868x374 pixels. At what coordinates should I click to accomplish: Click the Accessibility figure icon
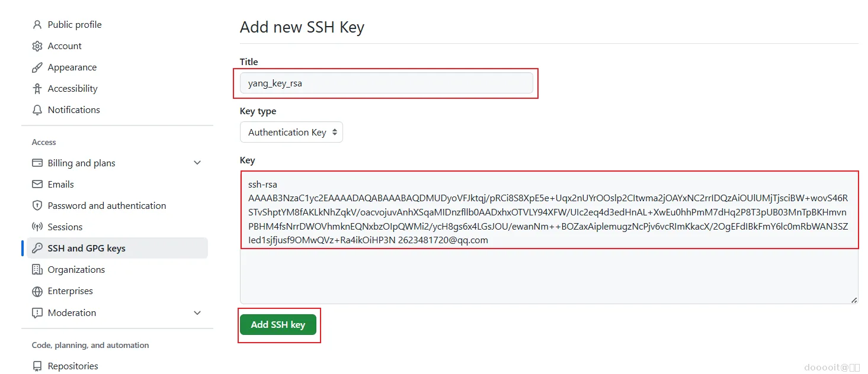(x=37, y=89)
